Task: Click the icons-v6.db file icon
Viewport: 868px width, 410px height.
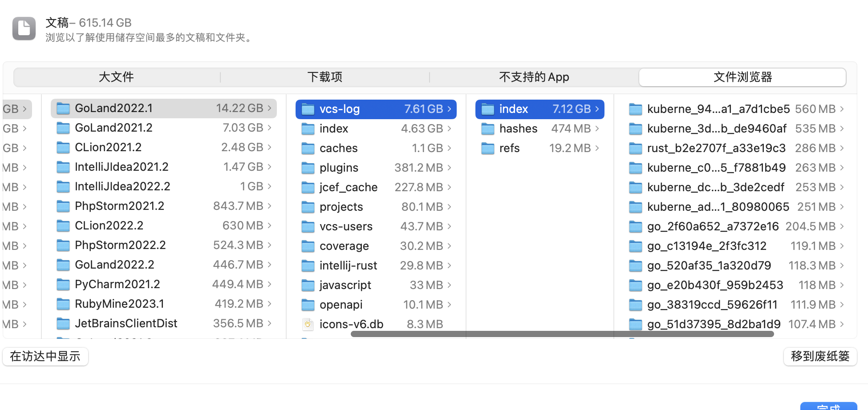Action: (308, 325)
